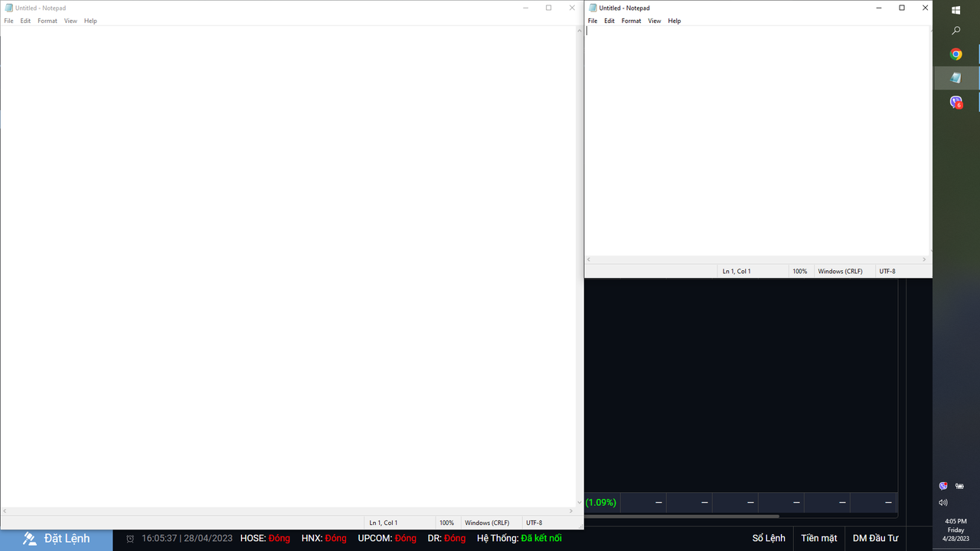This screenshot has width=980, height=551.
Task: Open Edit menu in left Notepad window
Action: (x=25, y=21)
